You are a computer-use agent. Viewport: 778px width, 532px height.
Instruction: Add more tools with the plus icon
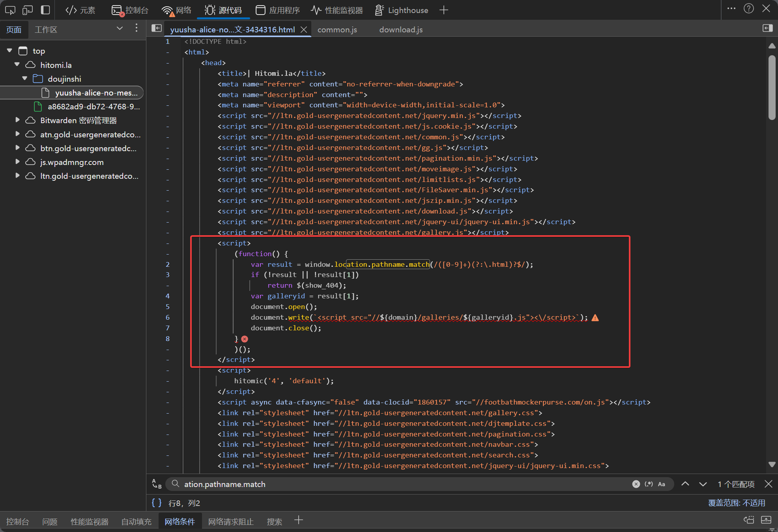(444, 10)
